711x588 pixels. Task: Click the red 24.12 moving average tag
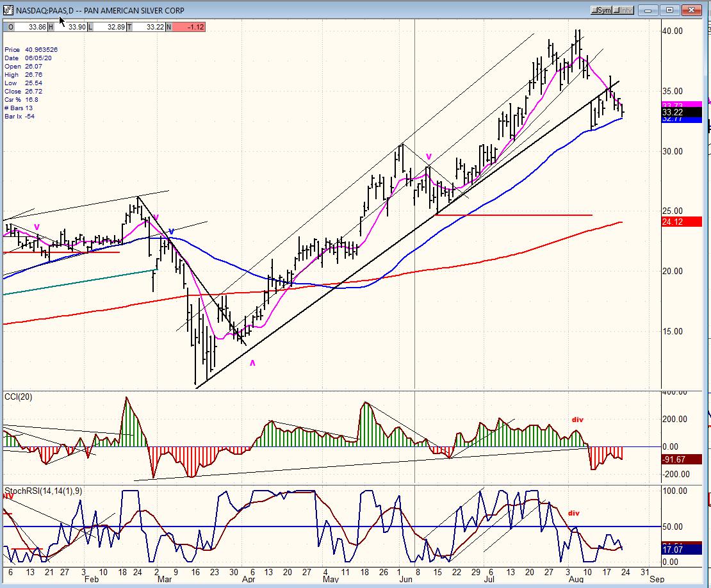click(681, 222)
